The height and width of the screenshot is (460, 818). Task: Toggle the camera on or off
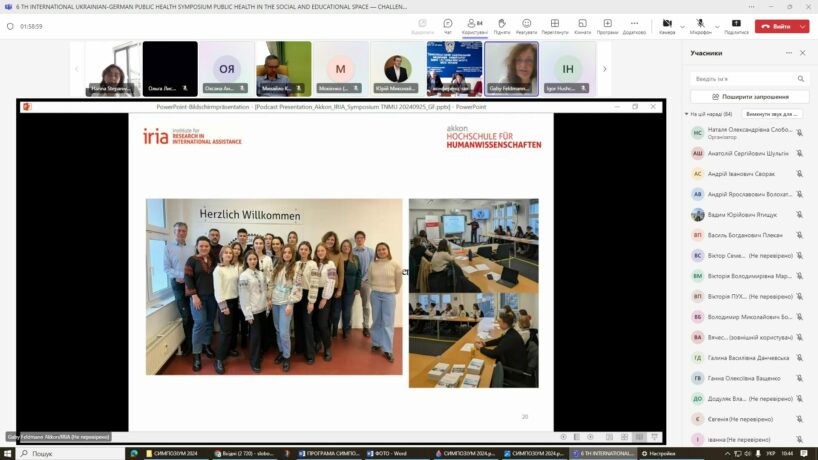pos(666,25)
